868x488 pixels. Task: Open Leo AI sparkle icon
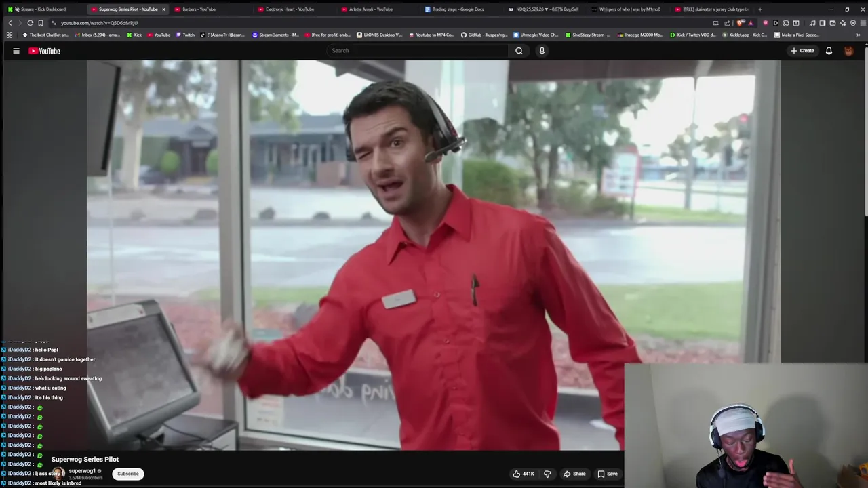click(843, 23)
